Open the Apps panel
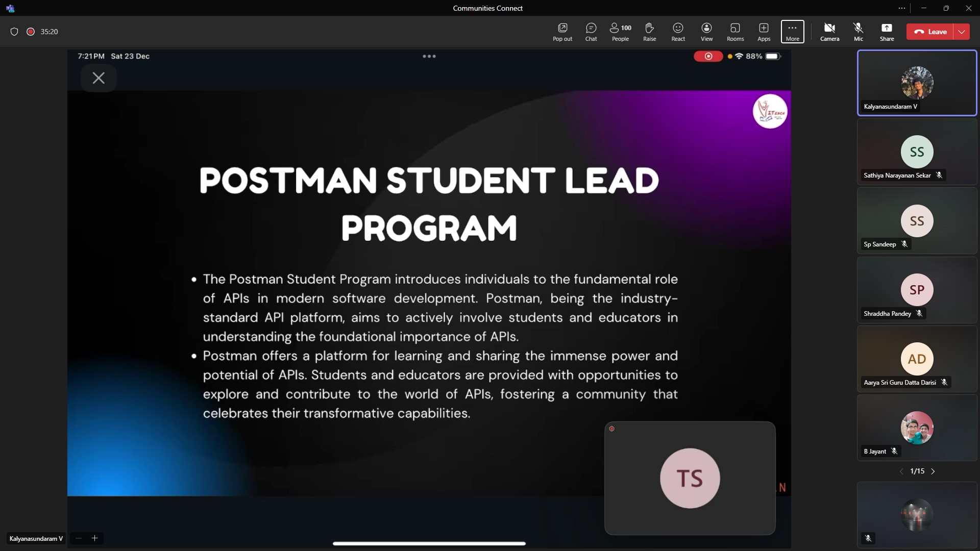The image size is (980, 551). 764,32
